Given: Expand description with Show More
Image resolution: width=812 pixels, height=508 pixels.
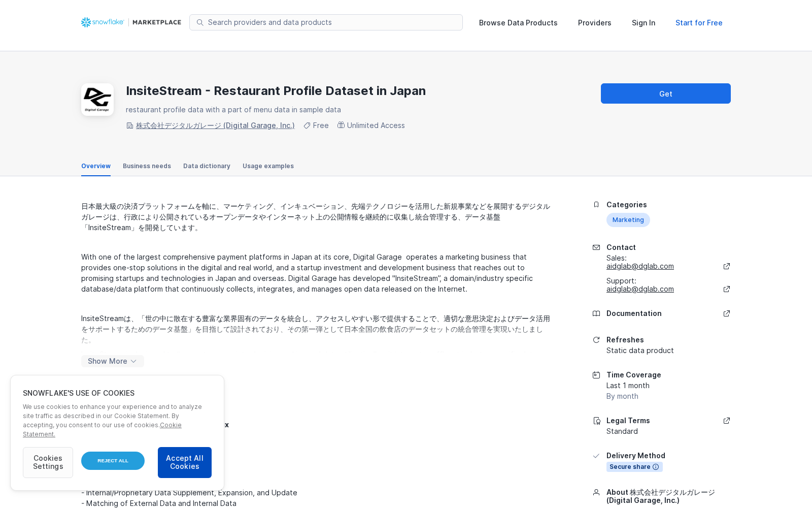Looking at the screenshot, I should tap(113, 361).
